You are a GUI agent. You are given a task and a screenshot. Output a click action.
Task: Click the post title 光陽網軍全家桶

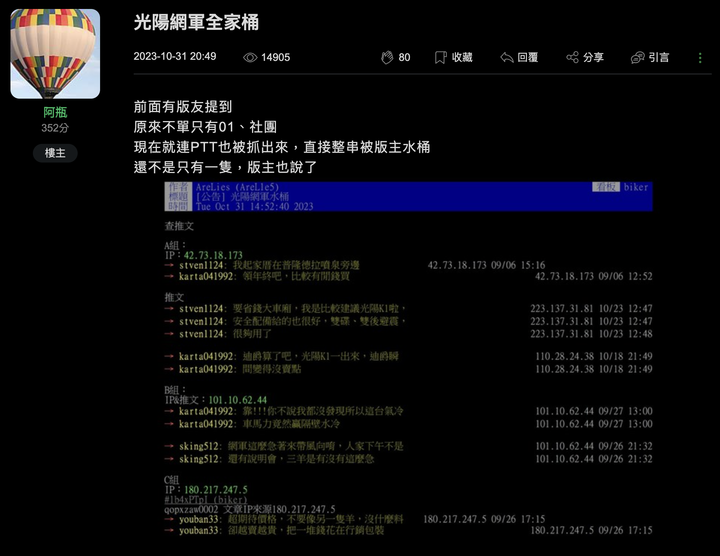[196, 22]
